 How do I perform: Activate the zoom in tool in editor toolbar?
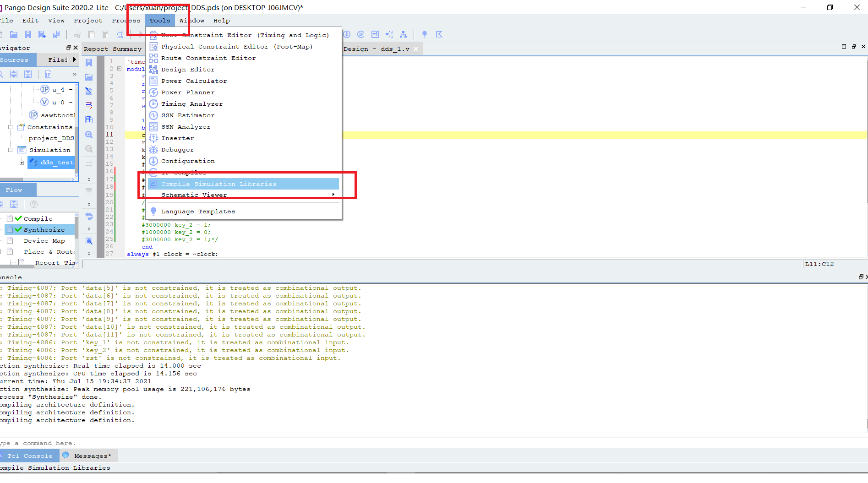coord(88,135)
